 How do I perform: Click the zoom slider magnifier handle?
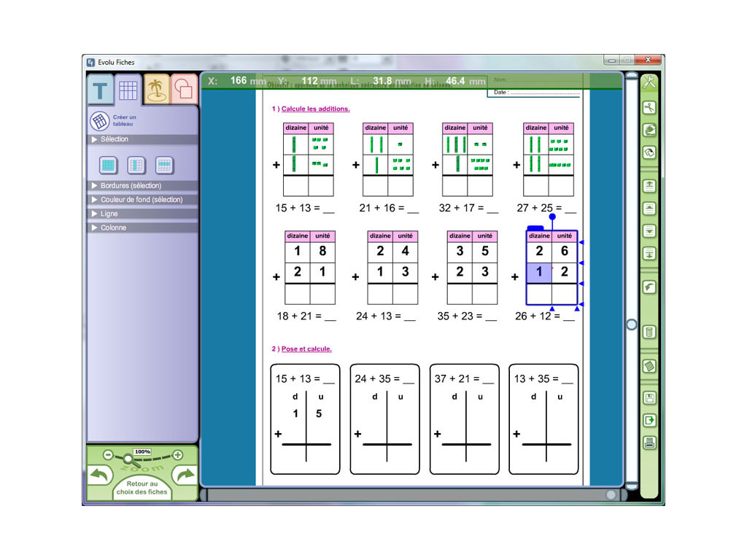[128, 459]
